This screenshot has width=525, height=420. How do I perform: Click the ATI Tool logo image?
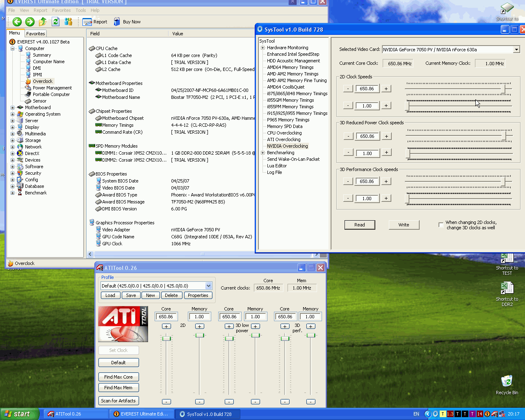click(x=123, y=324)
